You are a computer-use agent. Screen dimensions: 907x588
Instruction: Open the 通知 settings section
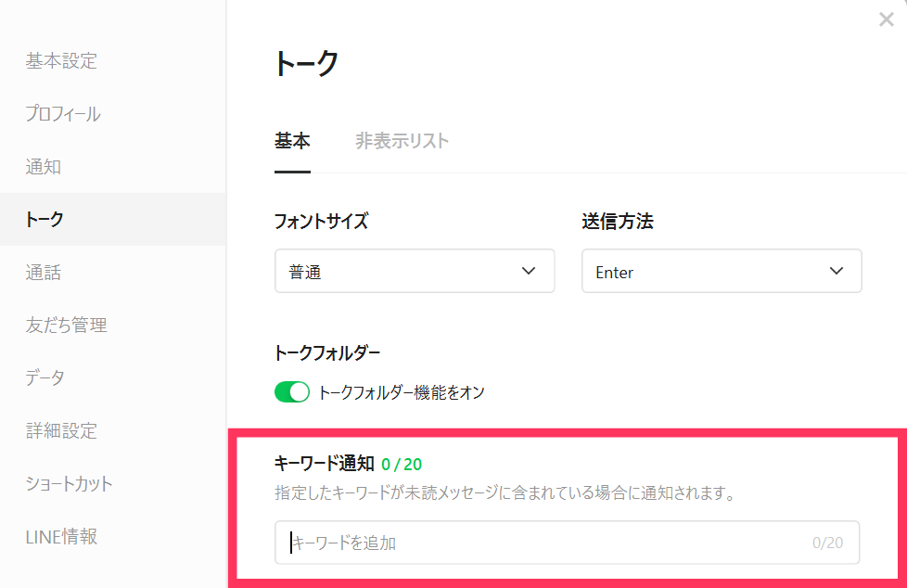[44, 167]
